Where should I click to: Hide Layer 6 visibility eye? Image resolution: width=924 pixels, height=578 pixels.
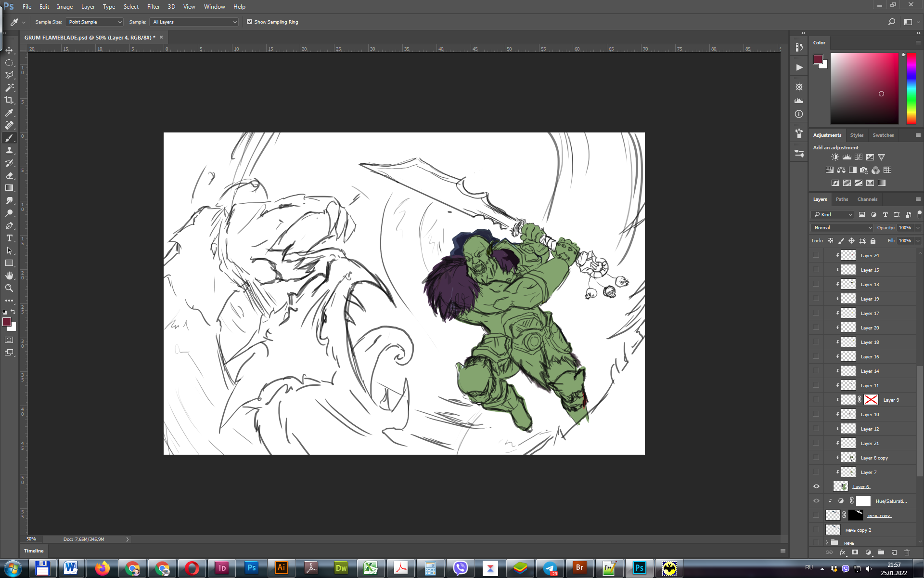point(816,486)
